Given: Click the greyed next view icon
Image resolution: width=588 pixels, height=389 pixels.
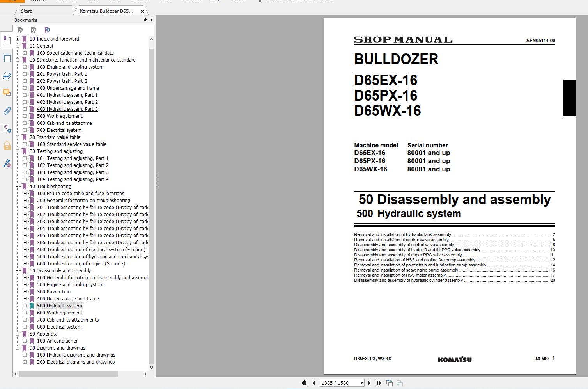Looking at the screenshot, I should [399, 383].
